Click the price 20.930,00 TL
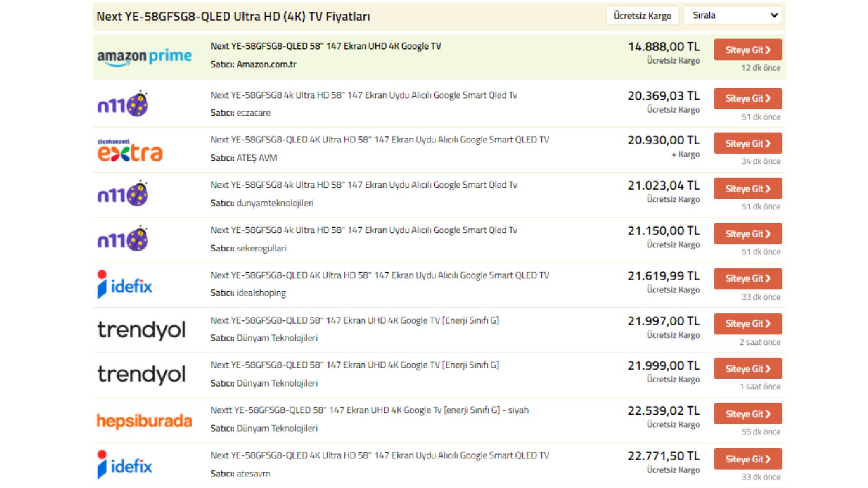868x488 pixels. [664, 141]
